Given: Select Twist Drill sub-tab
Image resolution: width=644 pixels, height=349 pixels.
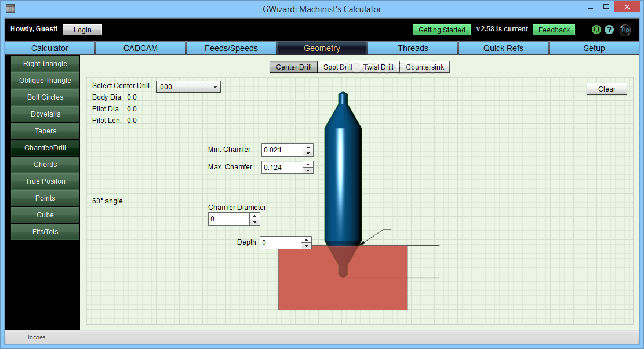Looking at the screenshot, I should click(379, 67).
